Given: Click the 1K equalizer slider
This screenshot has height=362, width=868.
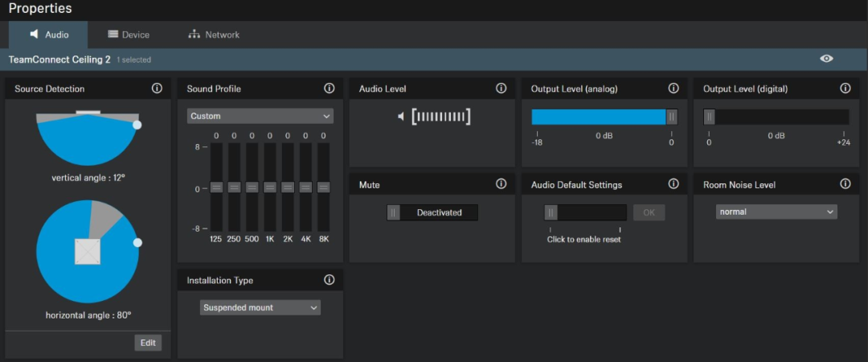Looking at the screenshot, I should coord(269,187).
